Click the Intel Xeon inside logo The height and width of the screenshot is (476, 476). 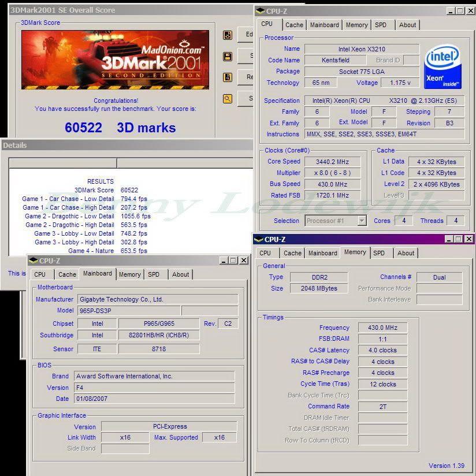tap(442, 67)
